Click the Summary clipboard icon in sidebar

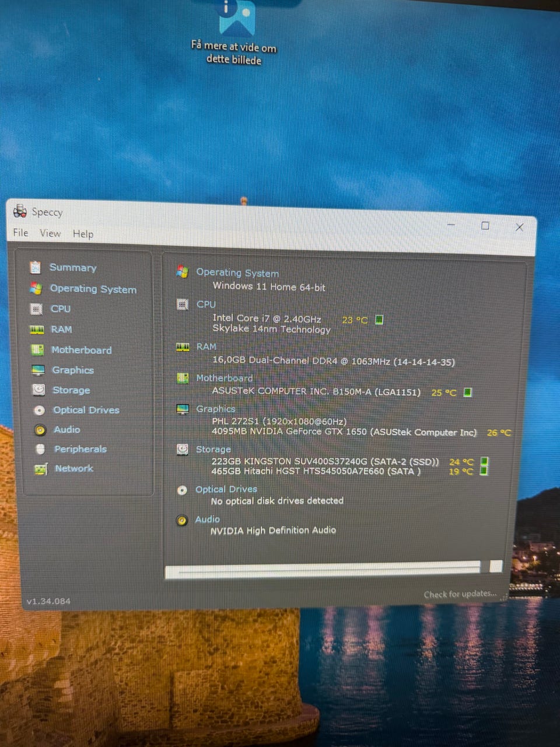(36, 267)
